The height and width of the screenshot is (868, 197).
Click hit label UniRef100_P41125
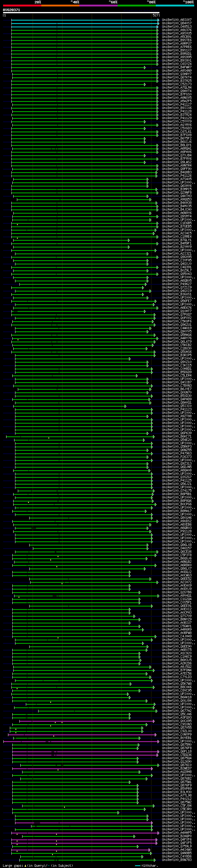(x=177, y=481)
